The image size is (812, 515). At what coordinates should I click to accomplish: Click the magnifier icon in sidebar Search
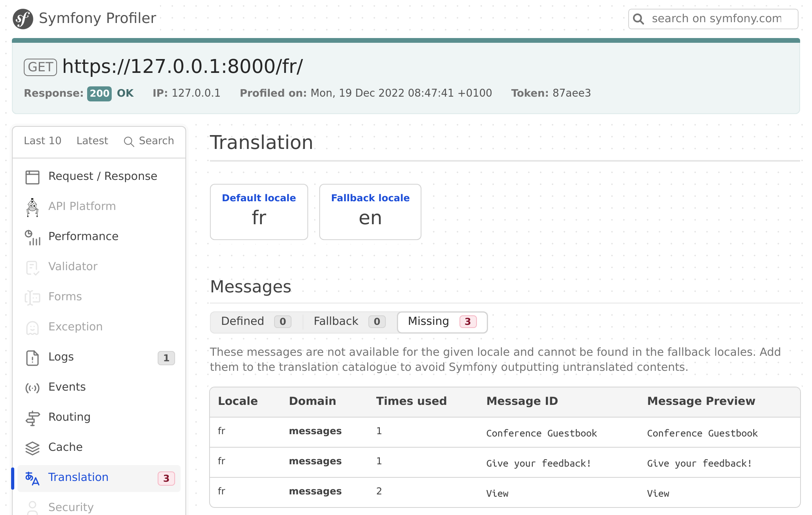pyautogui.click(x=129, y=141)
